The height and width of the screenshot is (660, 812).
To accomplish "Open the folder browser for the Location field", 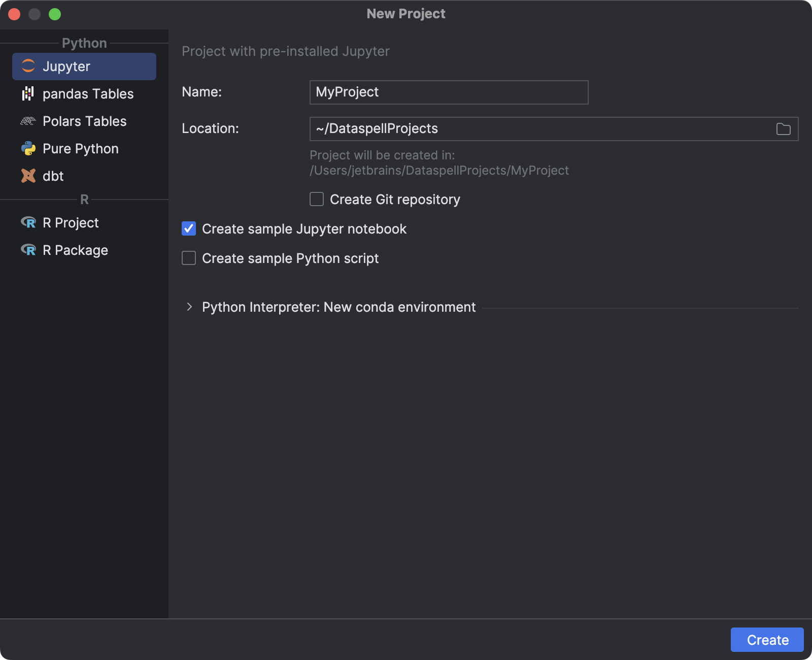I will coord(783,128).
